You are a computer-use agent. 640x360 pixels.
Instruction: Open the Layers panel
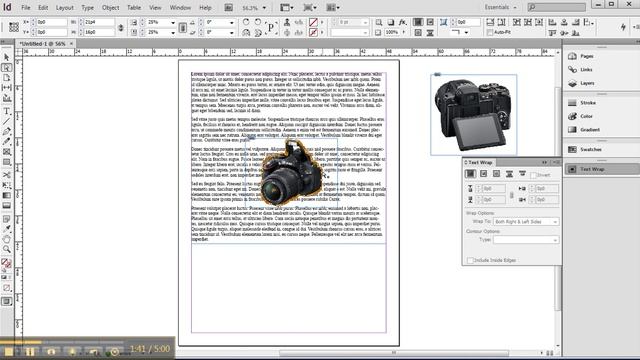(587, 83)
